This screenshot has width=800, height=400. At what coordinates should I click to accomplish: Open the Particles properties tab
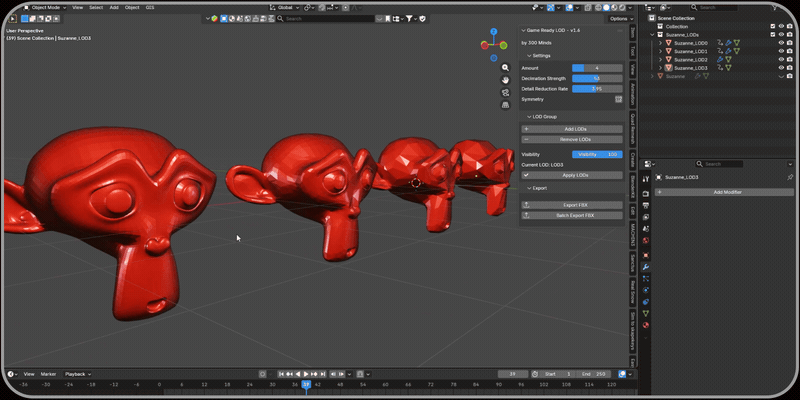tap(645, 279)
